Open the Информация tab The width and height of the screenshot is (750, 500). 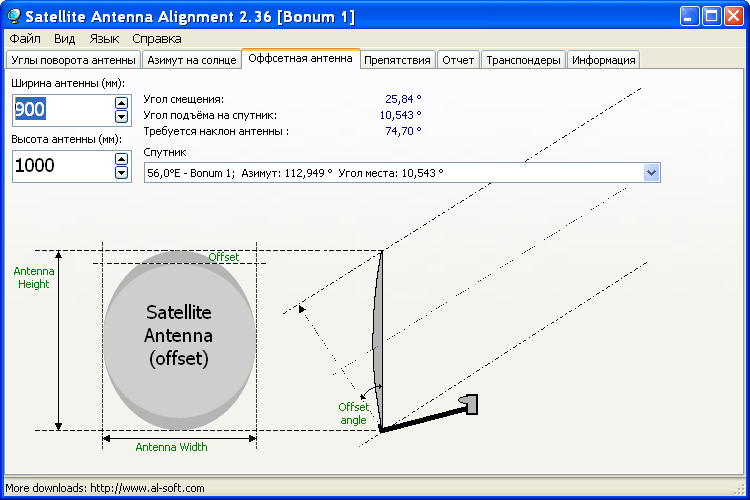603,60
